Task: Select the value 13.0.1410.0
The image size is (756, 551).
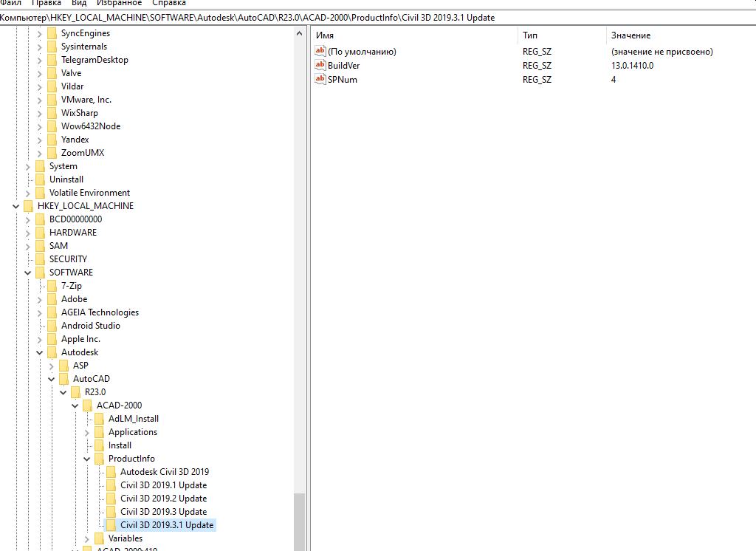Action: point(632,66)
